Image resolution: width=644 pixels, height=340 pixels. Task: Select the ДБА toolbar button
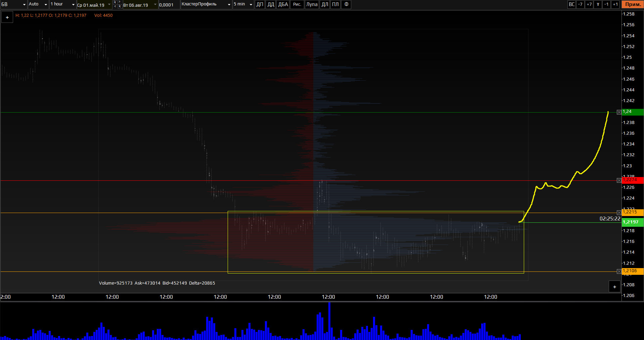[283, 4]
